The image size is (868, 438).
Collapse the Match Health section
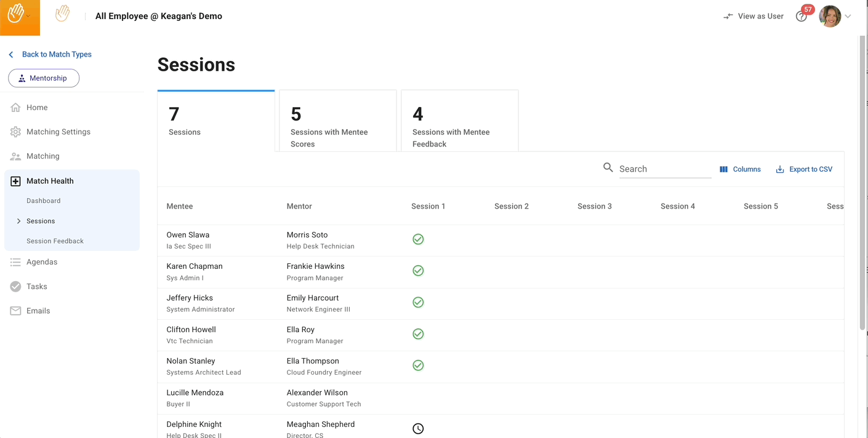[x=50, y=181]
